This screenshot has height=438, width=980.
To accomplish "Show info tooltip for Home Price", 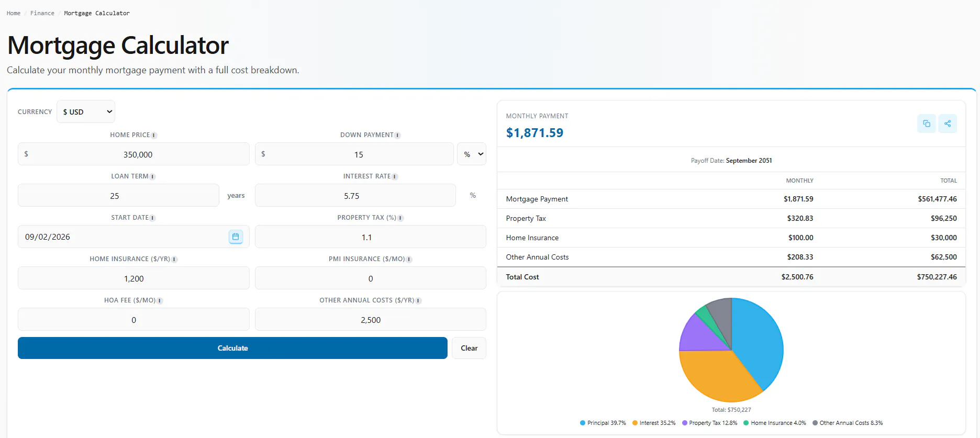I will pos(154,136).
